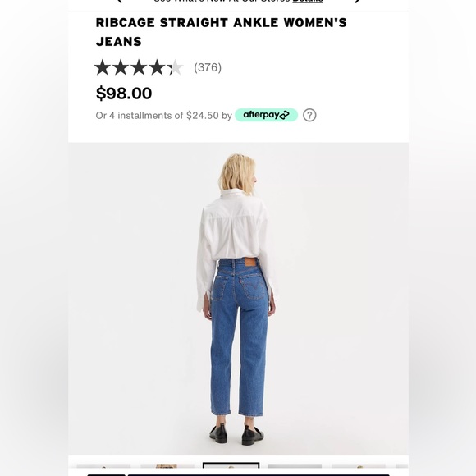
Task: Select the fourth gray product thumbnail
Action: click(295, 466)
